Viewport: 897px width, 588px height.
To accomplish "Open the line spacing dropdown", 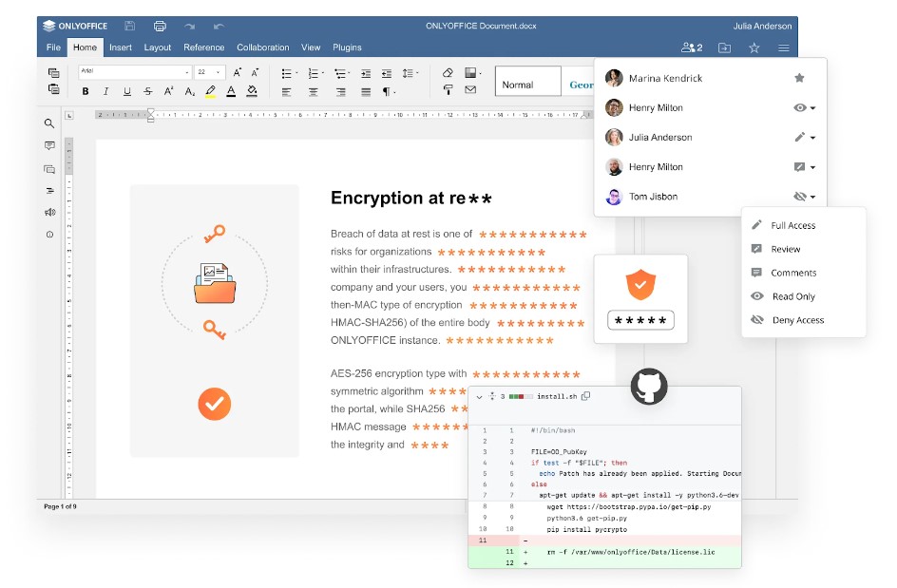I will coord(409,72).
